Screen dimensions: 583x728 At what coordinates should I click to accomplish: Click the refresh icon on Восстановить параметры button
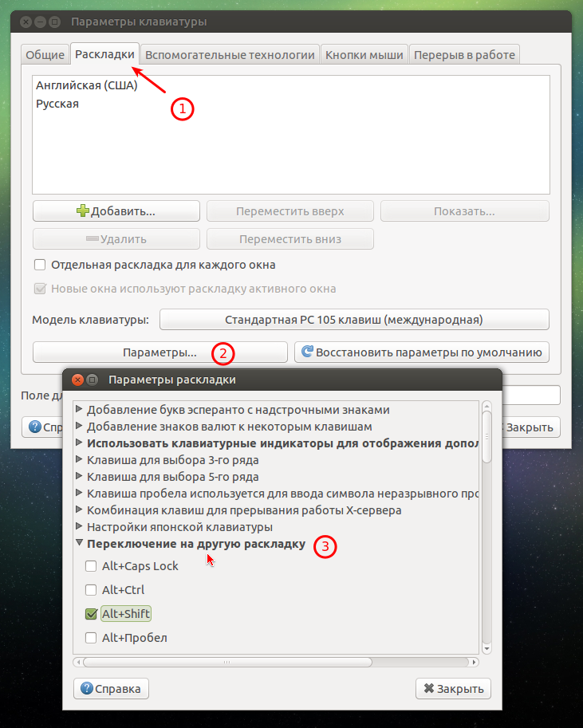point(307,352)
